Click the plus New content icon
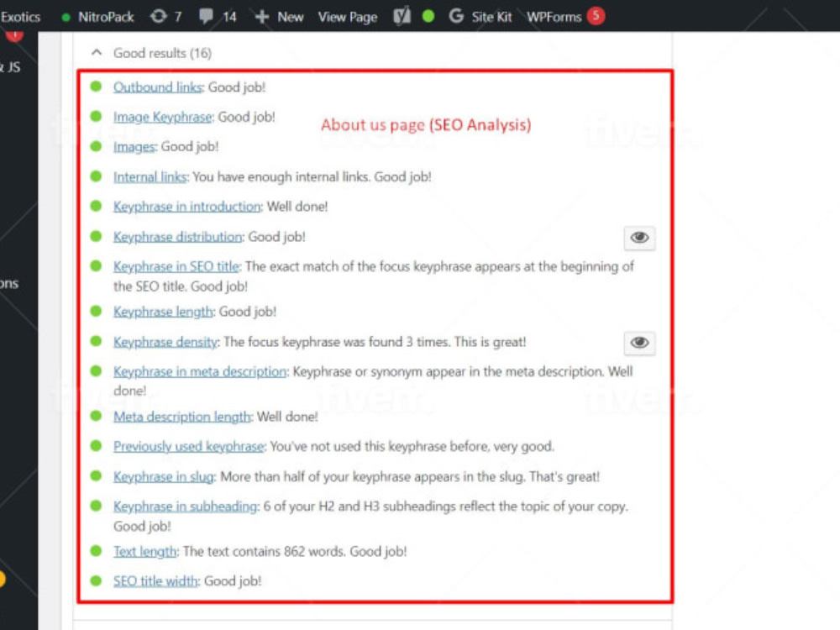 (261, 17)
